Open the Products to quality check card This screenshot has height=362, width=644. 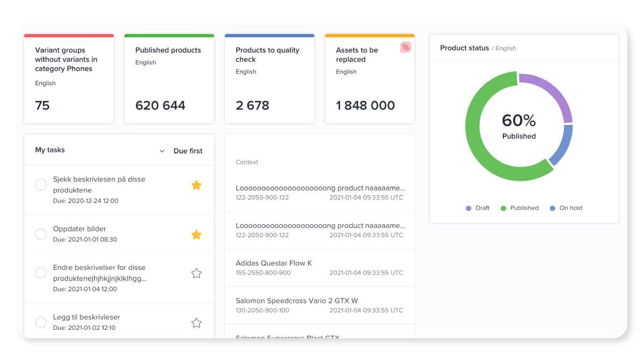(x=269, y=79)
